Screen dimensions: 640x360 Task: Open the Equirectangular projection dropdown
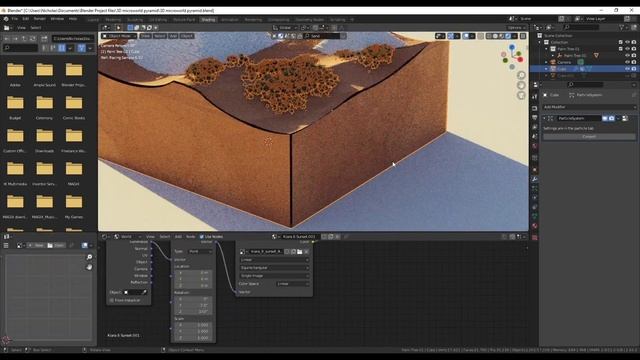(x=274, y=268)
